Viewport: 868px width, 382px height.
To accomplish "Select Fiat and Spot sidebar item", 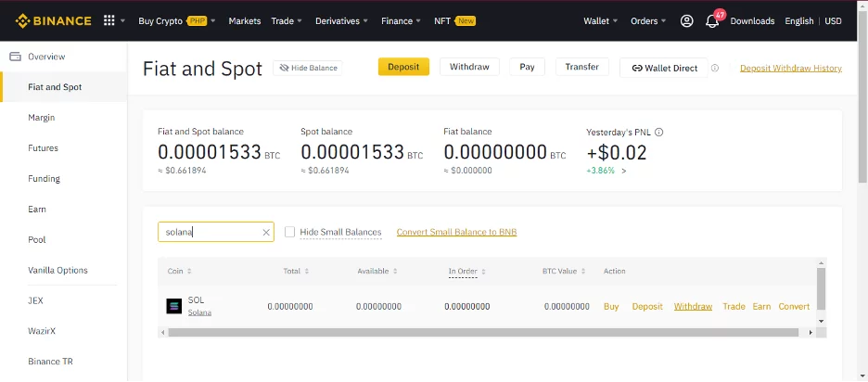I will pyautogui.click(x=64, y=87).
